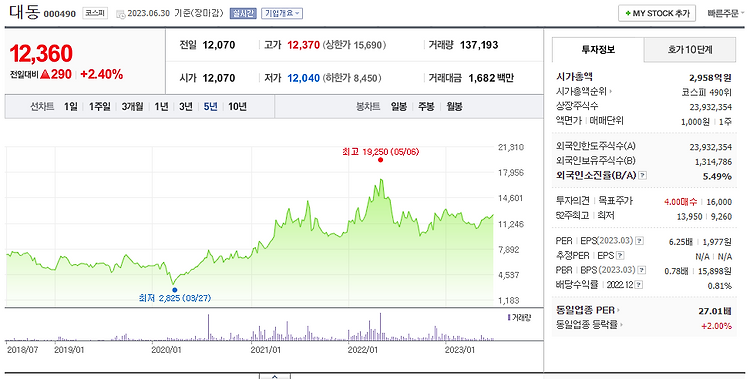
Task: Click the 저가 value 12,040
Action: pos(303,78)
